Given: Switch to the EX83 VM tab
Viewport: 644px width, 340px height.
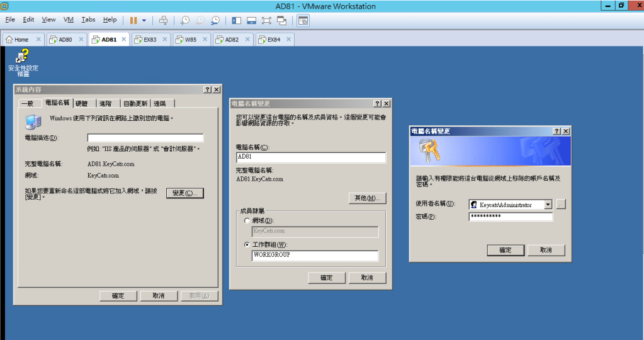Looking at the screenshot, I should coord(149,40).
